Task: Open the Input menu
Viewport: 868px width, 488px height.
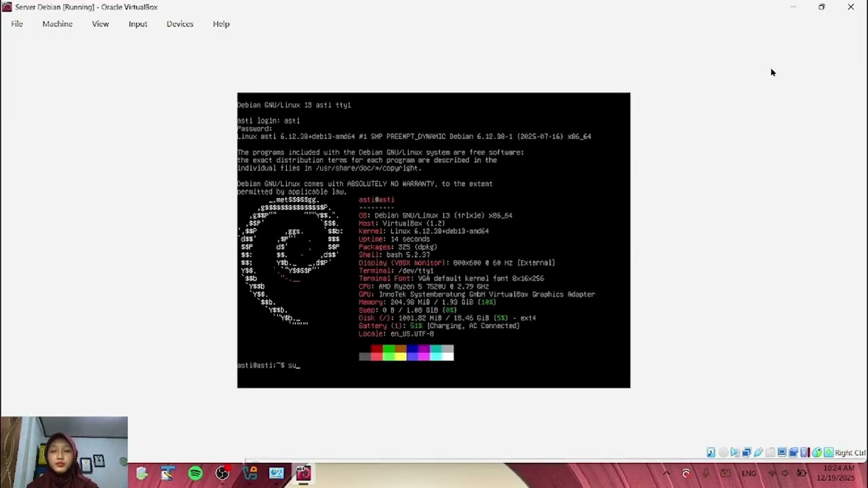Action: click(x=138, y=24)
